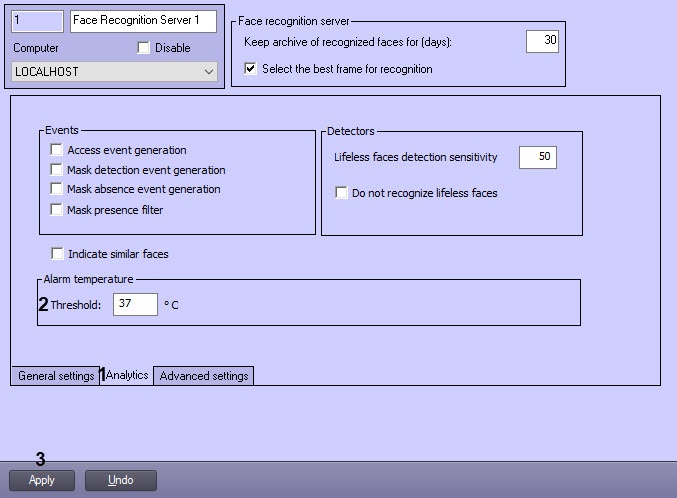Click the lifeless faces detection sensitivity field
The width and height of the screenshot is (677, 498).
point(538,157)
